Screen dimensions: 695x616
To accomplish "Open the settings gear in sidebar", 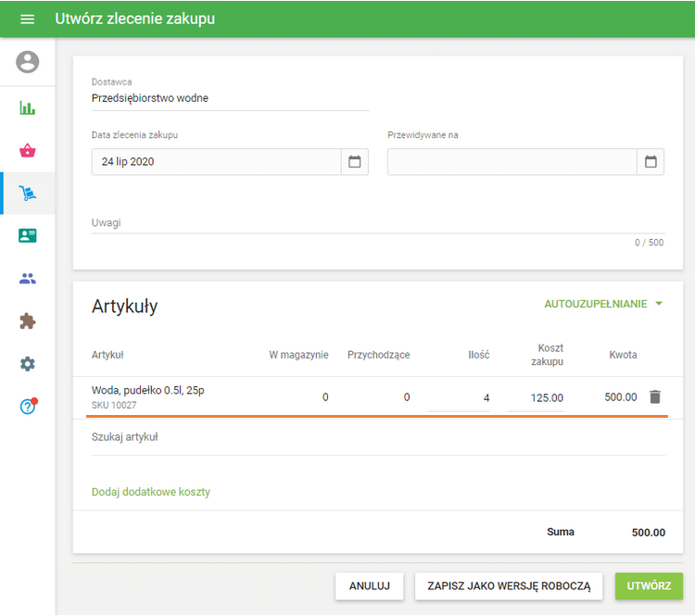I will (x=28, y=364).
